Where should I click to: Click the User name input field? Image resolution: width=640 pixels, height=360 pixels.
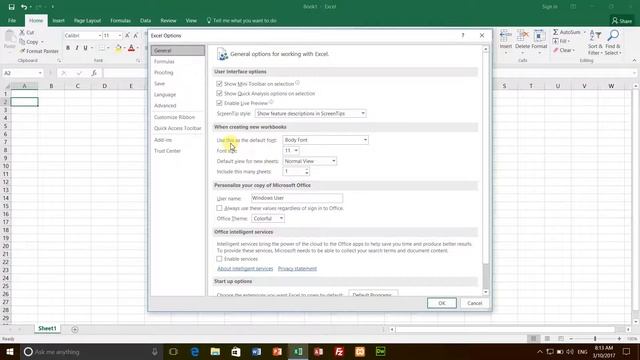[297, 198]
